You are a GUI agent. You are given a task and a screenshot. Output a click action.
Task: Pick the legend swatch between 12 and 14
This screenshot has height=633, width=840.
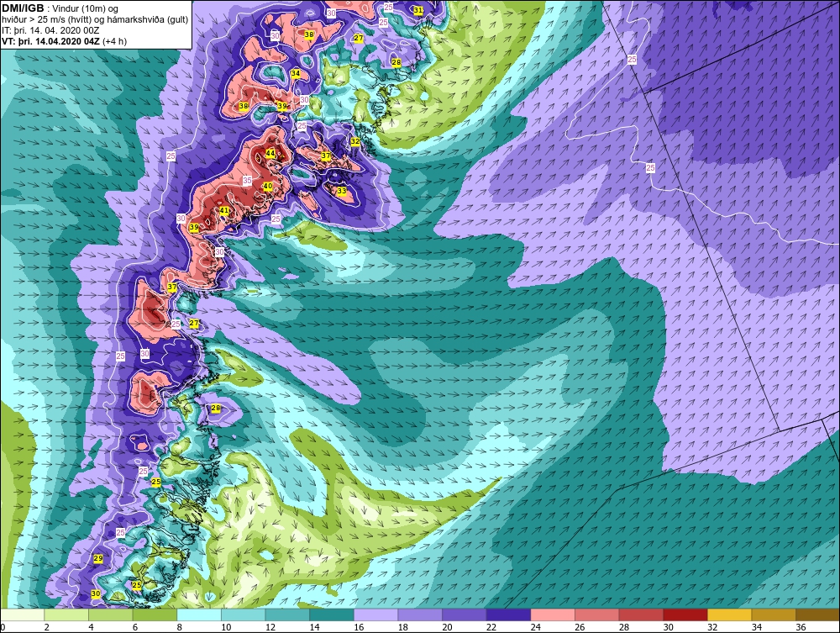pos(287,615)
